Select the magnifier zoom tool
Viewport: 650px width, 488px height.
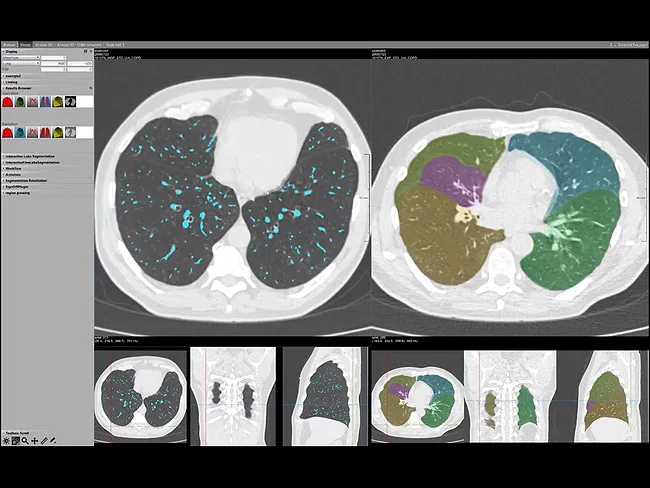(x=25, y=441)
